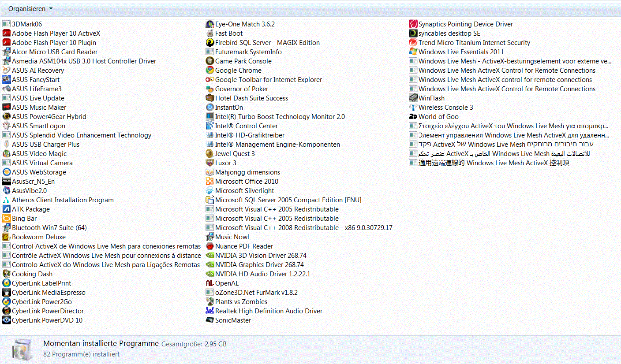Click the Google Chrome icon
621x364 pixels.
click(210, 71)
